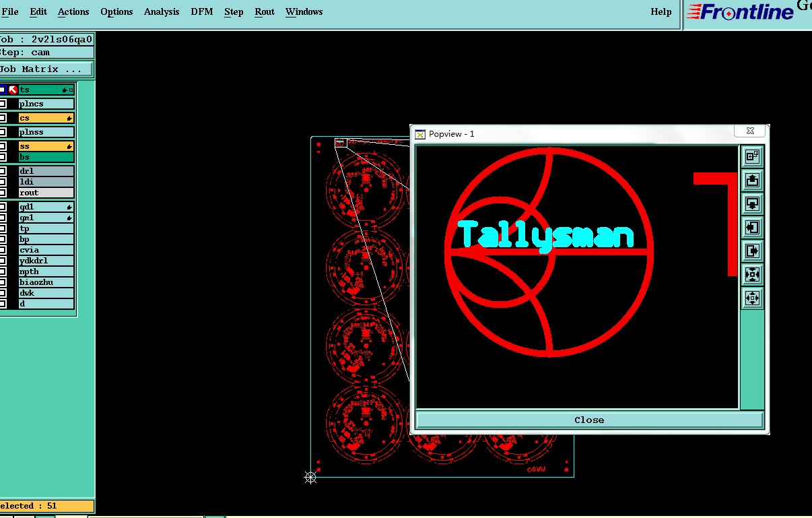Select the drl layer name
812x518 pixels.
pos(46,171)
